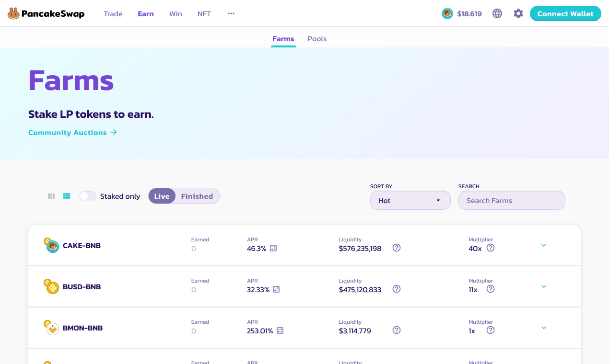The height and width of the screenshot is (364, 609).
Task: Click the $475,120,833 liquidity value
Action: (x=360, y=290)
